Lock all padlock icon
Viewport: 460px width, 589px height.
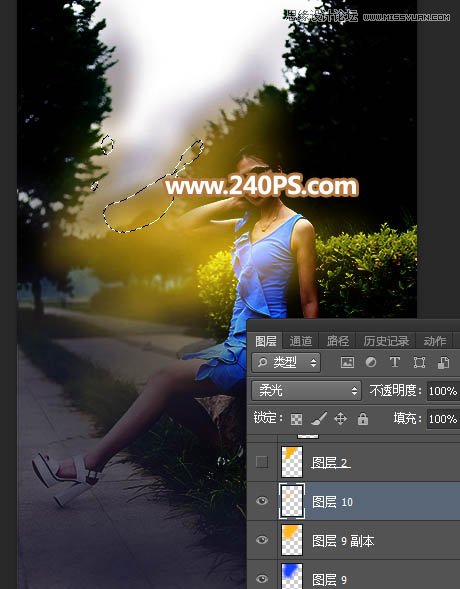(x=363, y=418)
